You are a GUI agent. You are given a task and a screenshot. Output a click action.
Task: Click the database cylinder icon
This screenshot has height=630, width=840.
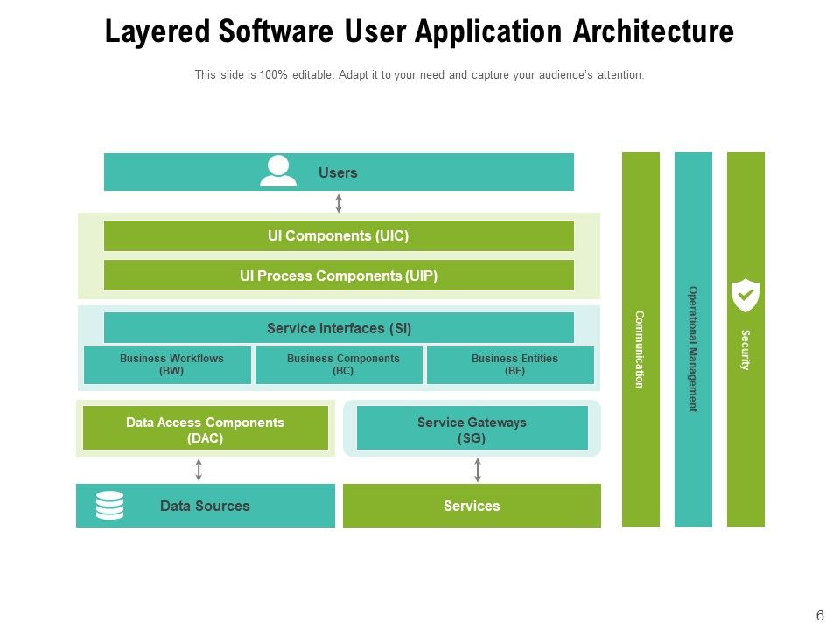[x=110, y=505]
